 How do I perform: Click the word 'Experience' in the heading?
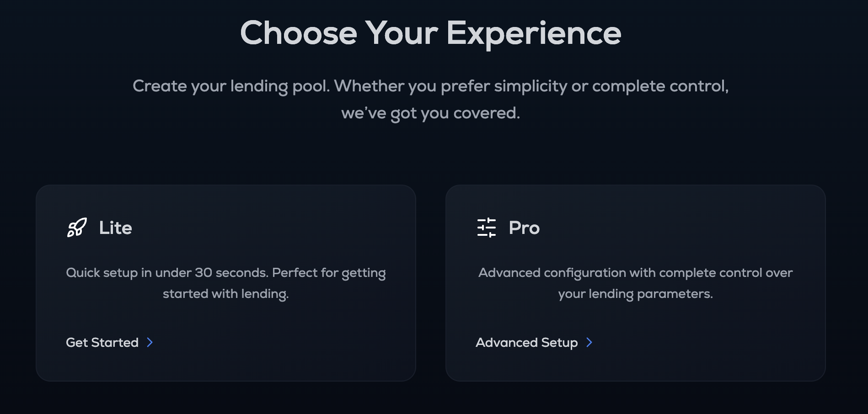pos(534,33)
